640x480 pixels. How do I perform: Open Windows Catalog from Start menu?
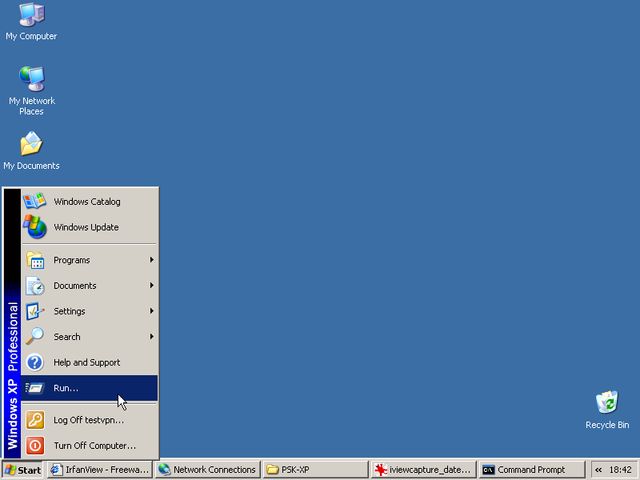pos(89,201)
